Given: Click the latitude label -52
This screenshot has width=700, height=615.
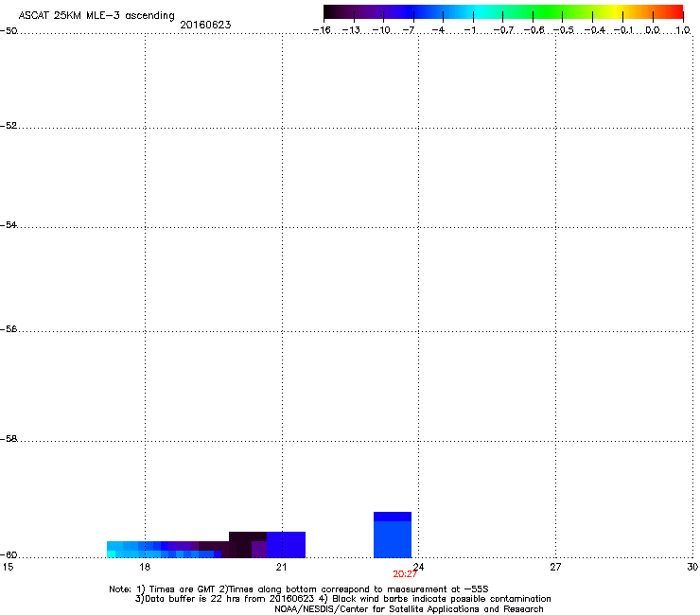Looking at the screenshot, I should click(9, 126).
